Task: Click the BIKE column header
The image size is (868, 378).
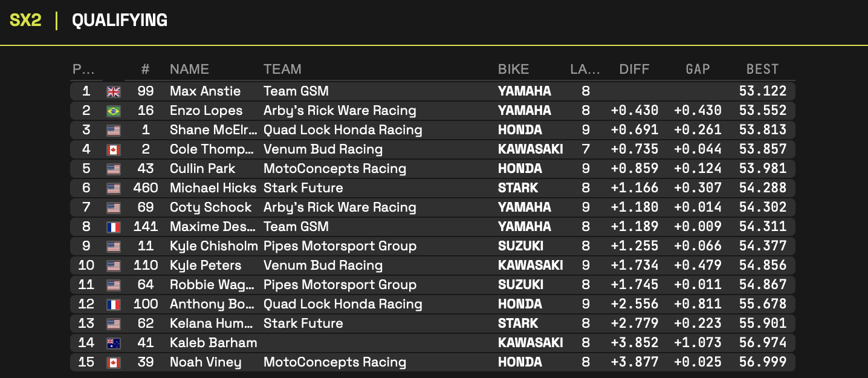Action: pos(513,70)
